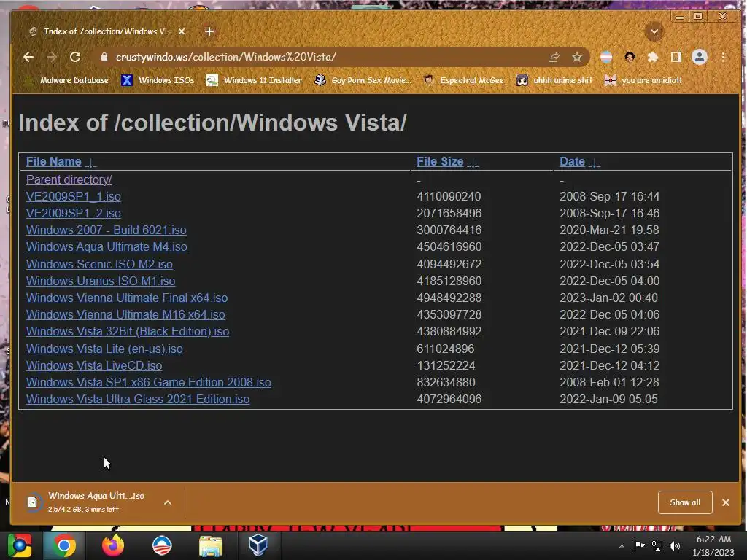Reload the page with the refresh icon
The width and height of the screenshot is (747, 560).
click(x=75, y=57)
